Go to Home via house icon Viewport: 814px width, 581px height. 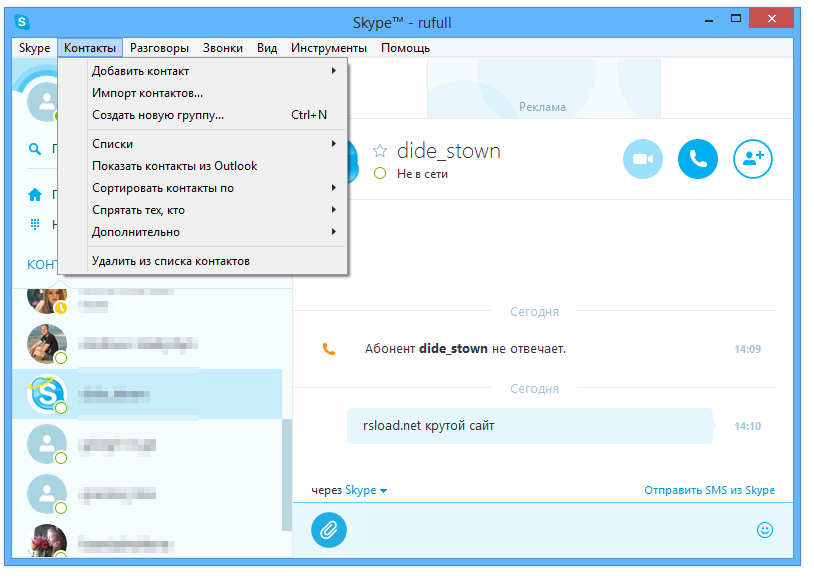[x=35, y=195]
